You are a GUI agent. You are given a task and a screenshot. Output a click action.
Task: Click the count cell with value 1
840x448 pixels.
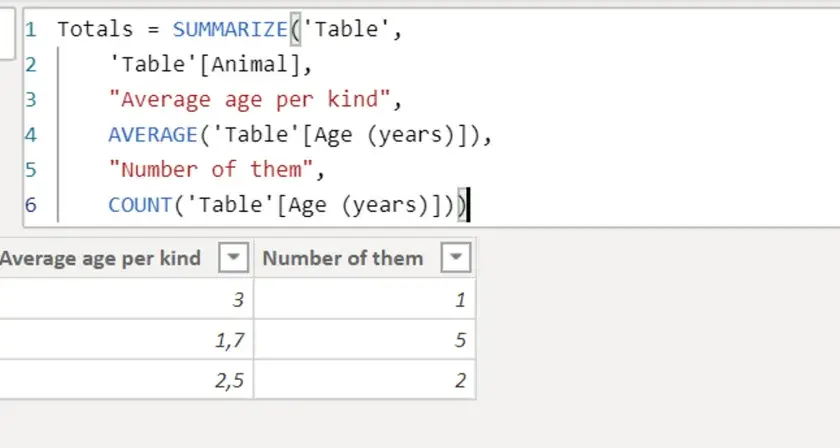(x=365, y=299)
